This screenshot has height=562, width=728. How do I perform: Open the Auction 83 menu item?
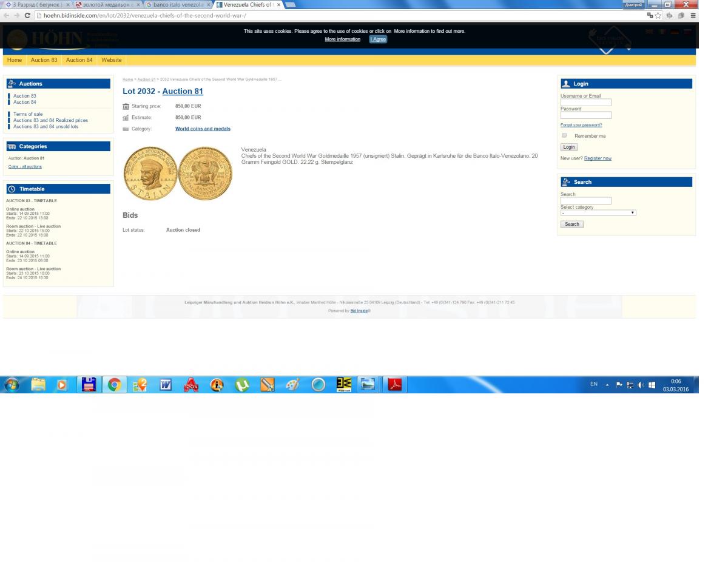pos(44,60)
